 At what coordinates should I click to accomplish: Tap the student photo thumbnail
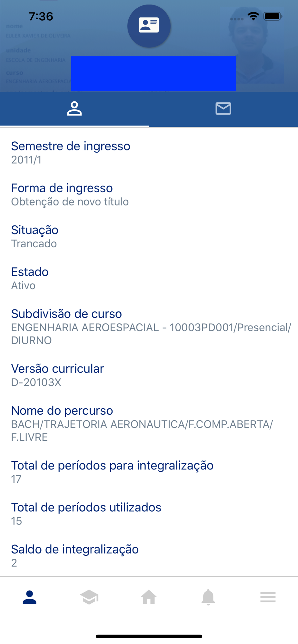tap(252, 45)
